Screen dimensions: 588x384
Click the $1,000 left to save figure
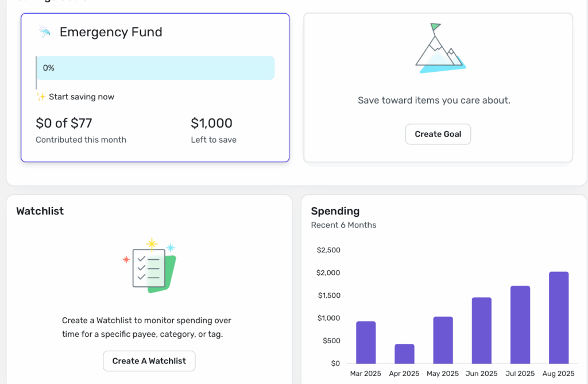pyautogui.click(x=211, y=123)
